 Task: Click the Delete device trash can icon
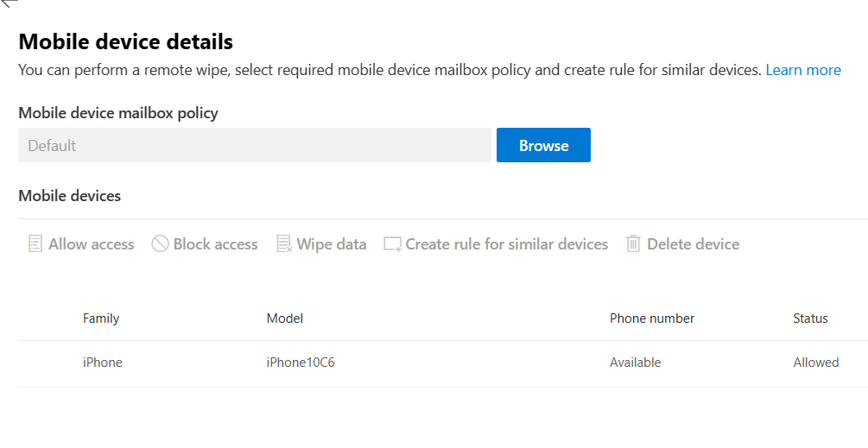tap(633, 244)
